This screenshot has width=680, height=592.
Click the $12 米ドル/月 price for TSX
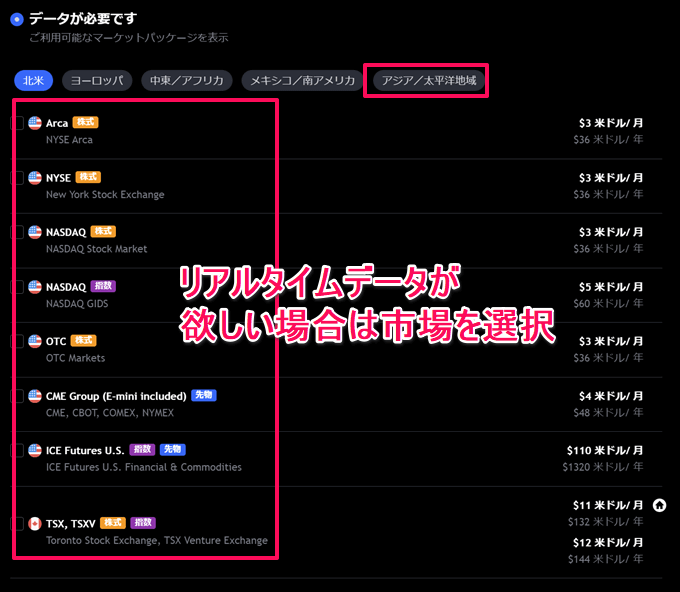[x=608, y=543]
